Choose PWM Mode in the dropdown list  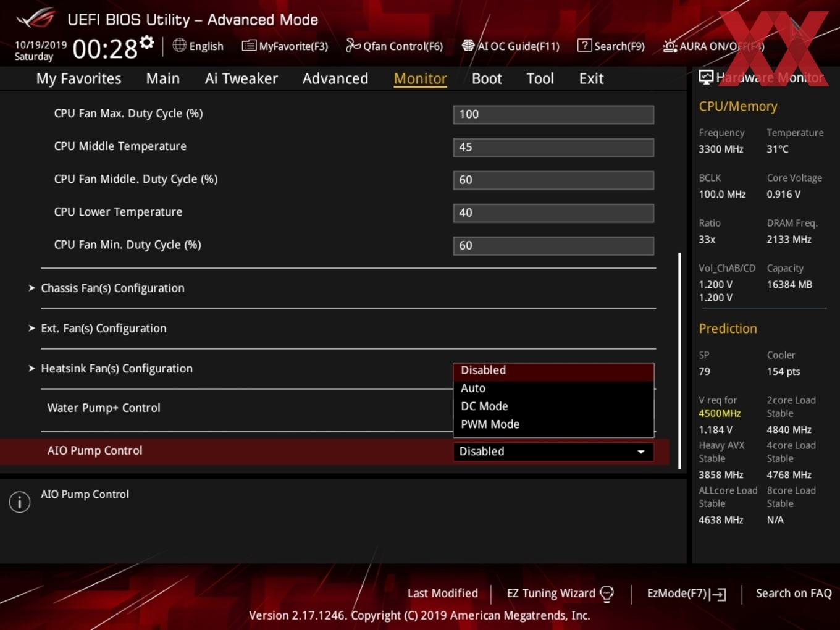tap(553, 424)
